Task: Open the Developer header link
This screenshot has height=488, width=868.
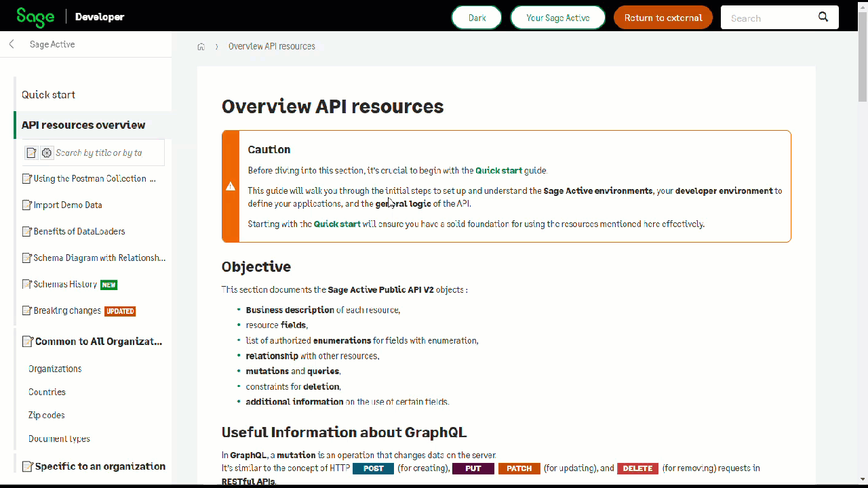Action: coord(100,17)
